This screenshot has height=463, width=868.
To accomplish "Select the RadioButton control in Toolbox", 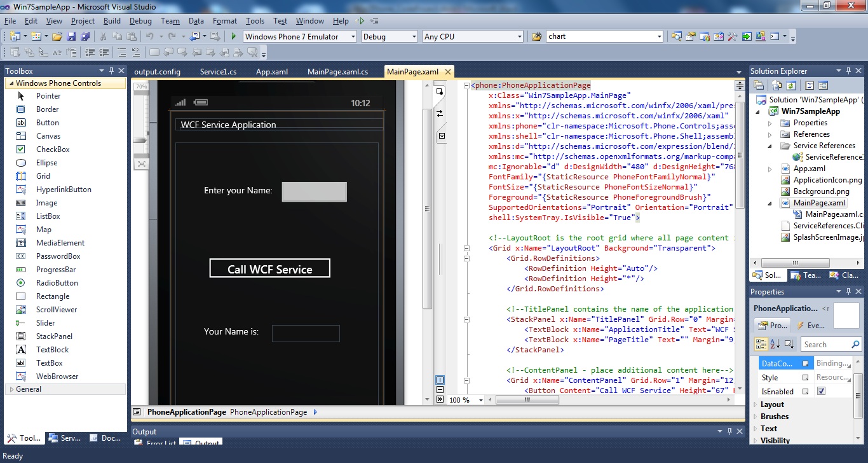I will 57,283.
